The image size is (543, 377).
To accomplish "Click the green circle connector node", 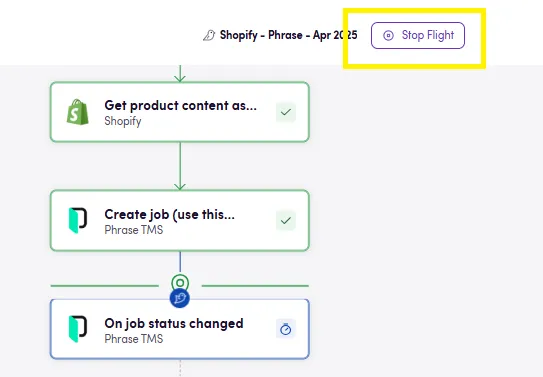I will pos(180,282).
